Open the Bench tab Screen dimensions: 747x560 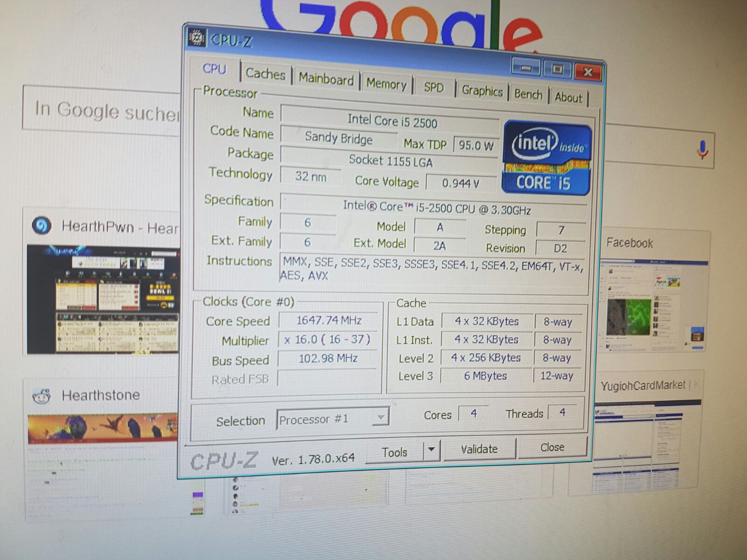[x=529, y=94]
